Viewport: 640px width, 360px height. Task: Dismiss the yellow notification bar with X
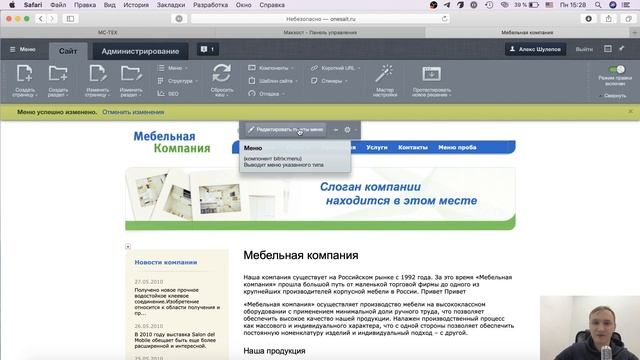point(631,111)
